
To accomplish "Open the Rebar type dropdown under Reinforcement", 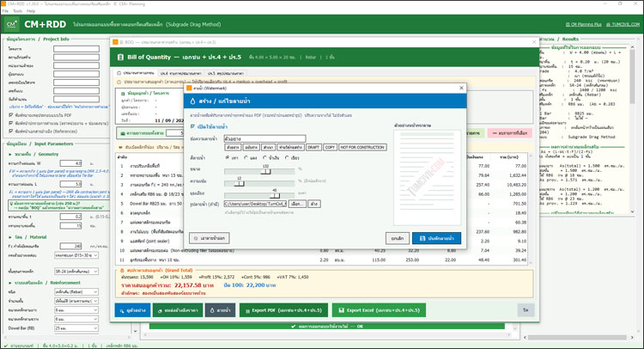I will [x=76, y=292].
